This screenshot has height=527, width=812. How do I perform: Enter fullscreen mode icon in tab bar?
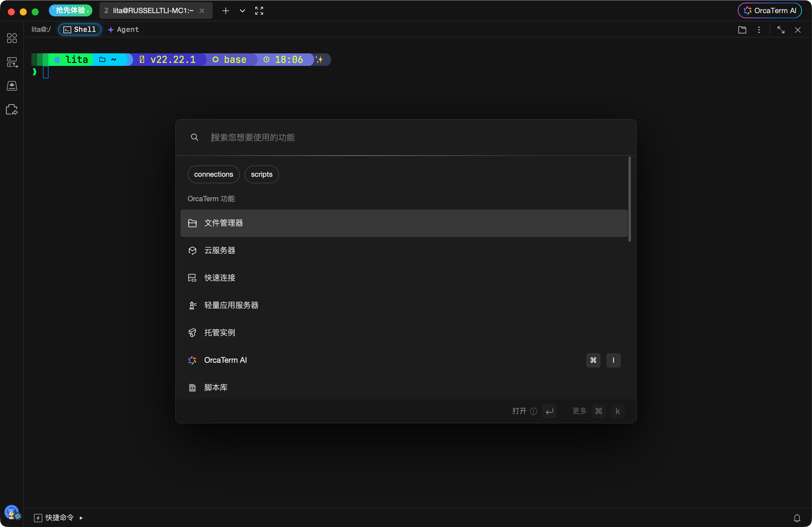point(259,11)
